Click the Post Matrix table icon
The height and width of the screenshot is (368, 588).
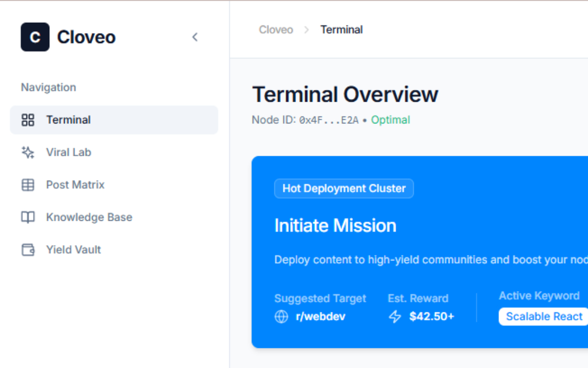pyautogui.click(x=28, y=185)
